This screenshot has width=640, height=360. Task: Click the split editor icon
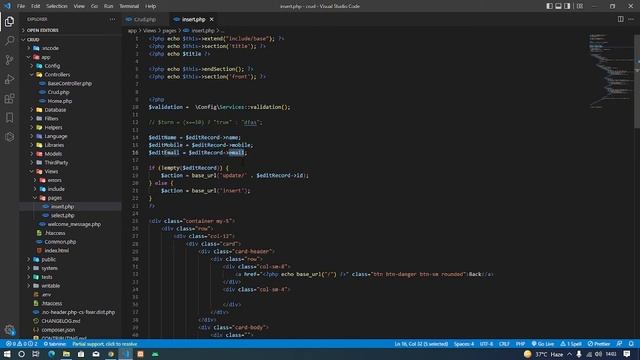(620, 19)
